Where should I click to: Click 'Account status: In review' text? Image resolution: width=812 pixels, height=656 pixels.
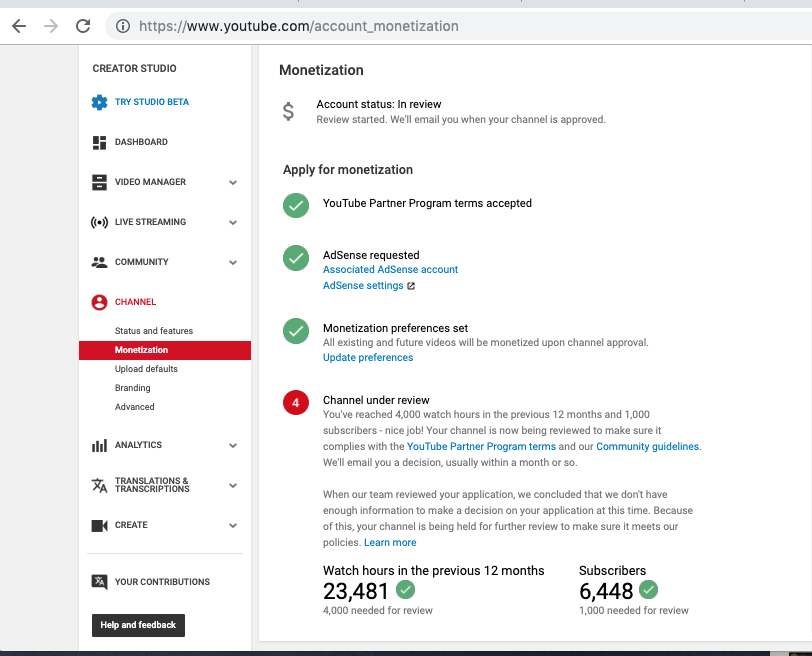tap(379, 104)
